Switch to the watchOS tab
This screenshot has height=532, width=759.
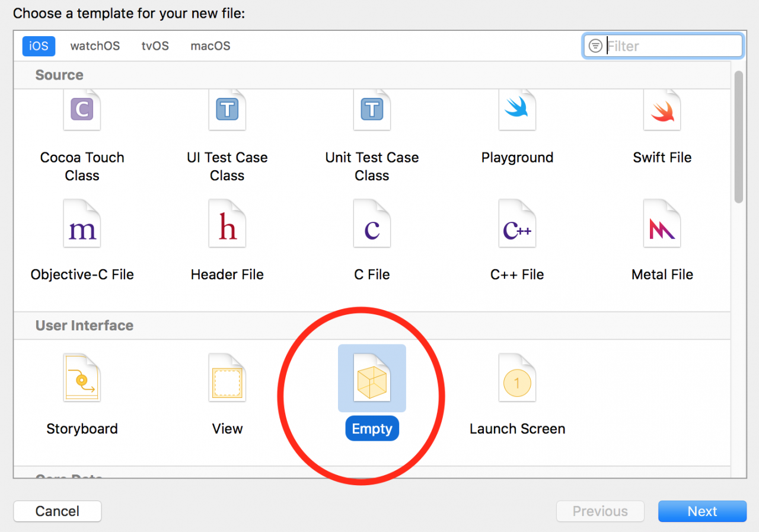pos(95,46)
